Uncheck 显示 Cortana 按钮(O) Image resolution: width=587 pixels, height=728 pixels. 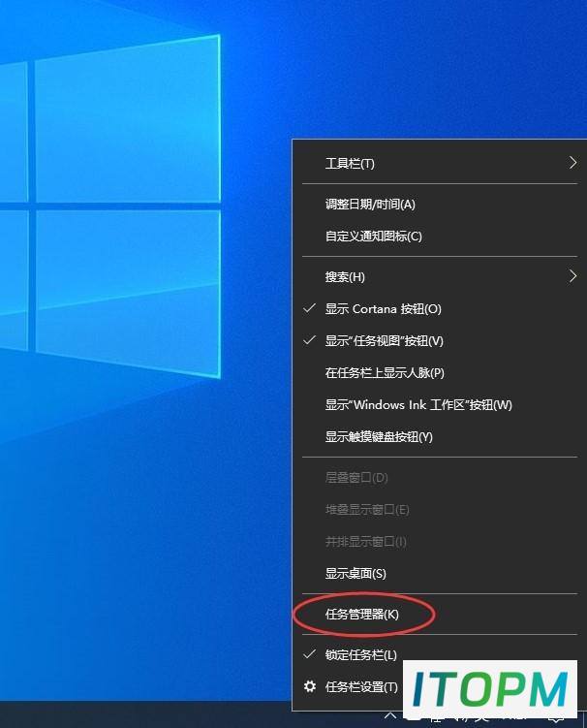(440, 309)
